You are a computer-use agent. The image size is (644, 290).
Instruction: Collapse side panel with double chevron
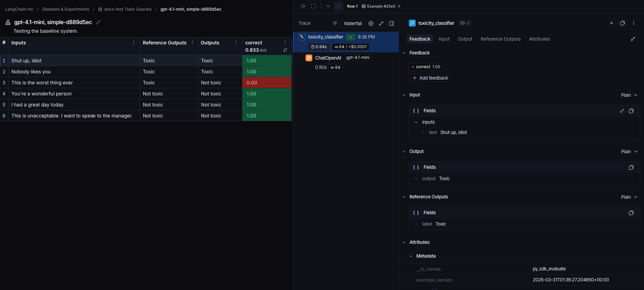[303, 6]
